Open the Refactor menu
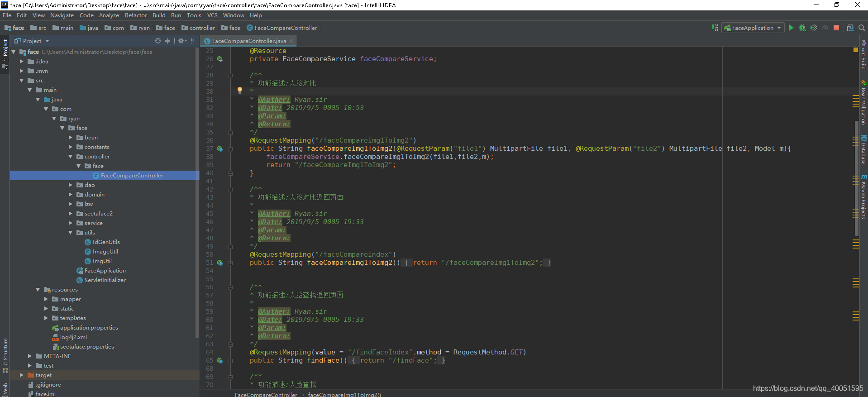Image resolution: width=868 pixels, height=397 pixels. (136, 15)
